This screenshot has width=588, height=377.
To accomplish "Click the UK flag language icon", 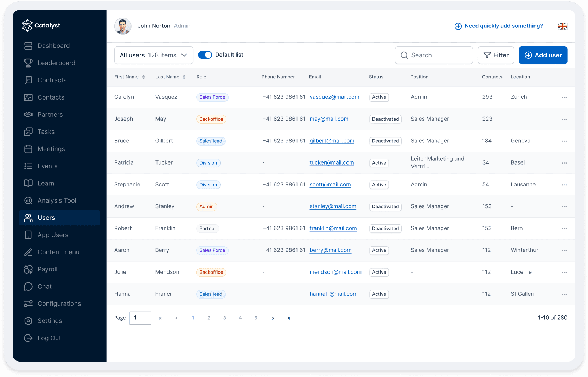I will 563,26.
